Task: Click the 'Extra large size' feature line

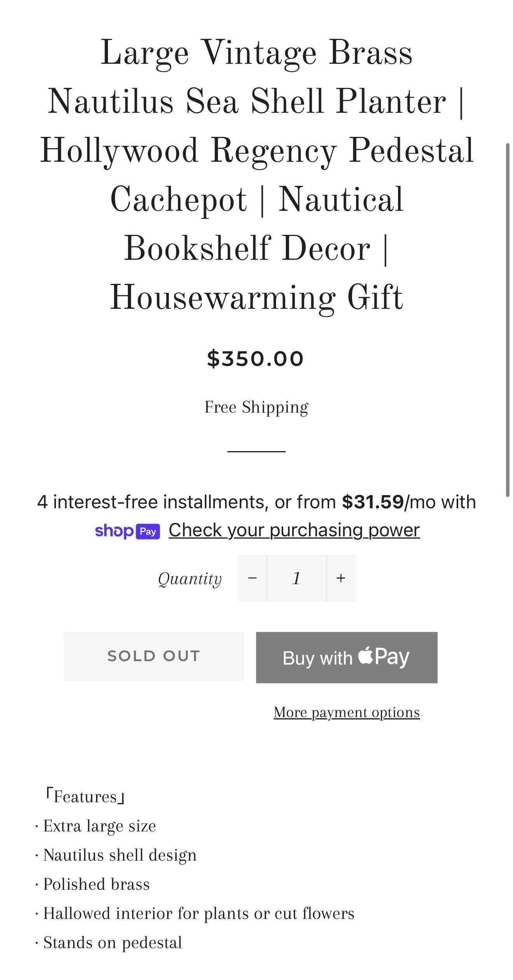Action: coord(99,826)
